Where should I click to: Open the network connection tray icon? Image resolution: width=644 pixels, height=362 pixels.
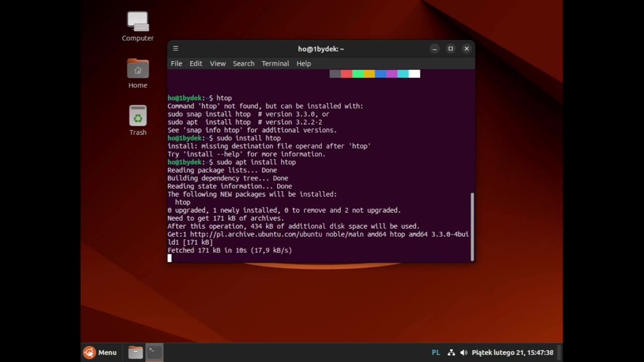451,352
